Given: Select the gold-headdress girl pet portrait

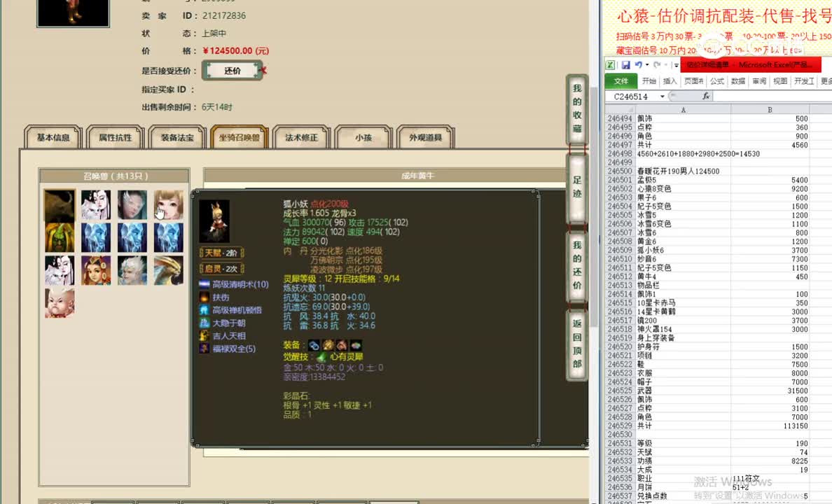Looking at the screenshot, I should pos(96,270).
